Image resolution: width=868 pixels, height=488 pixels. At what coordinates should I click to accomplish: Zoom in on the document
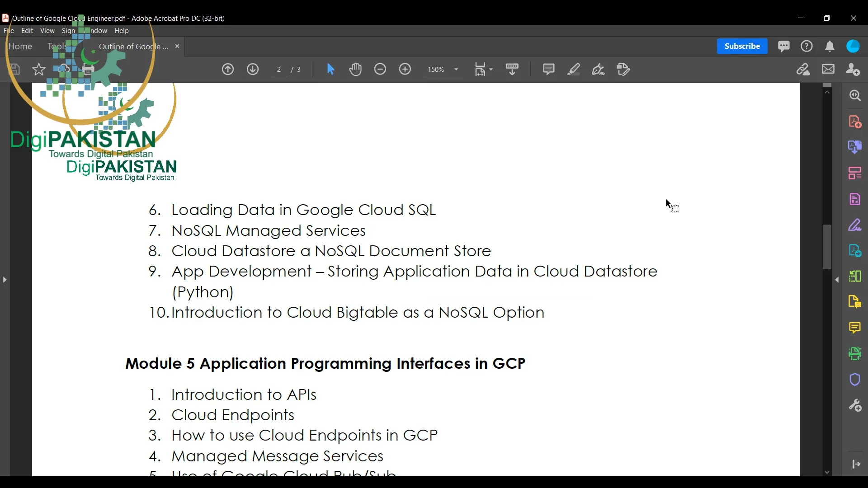click(406, 70)
